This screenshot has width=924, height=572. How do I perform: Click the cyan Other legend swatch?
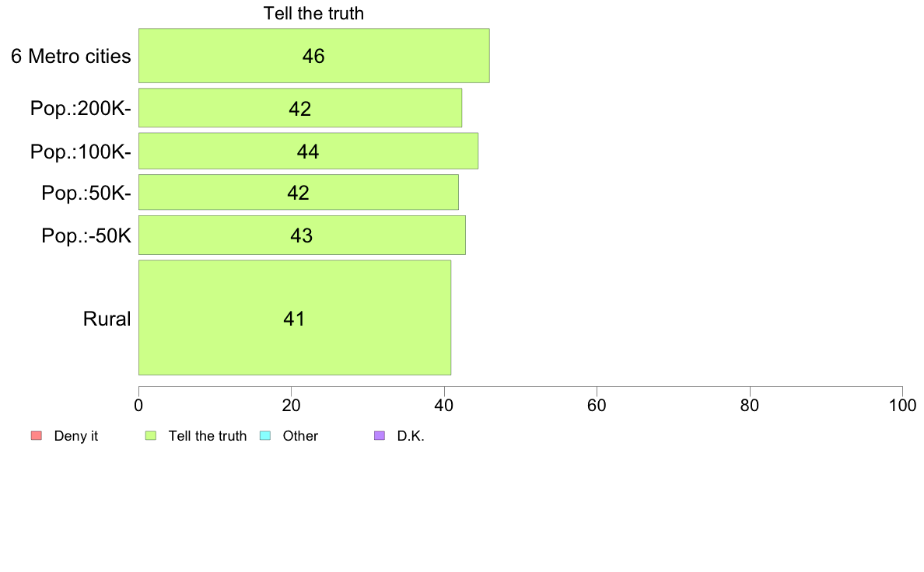tap(265, 436)
